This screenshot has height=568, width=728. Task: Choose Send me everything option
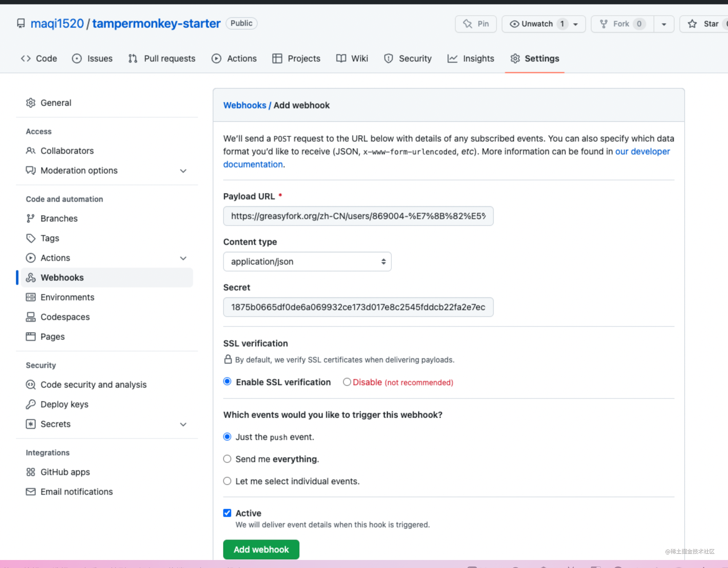coord(227,459)
